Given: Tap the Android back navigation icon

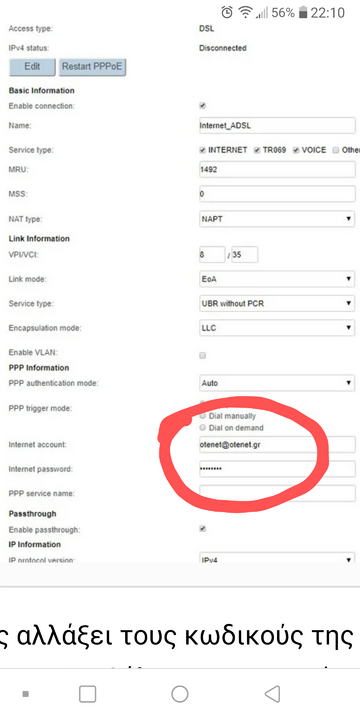Looking at the screenshot, I should (x=273, y=694).
